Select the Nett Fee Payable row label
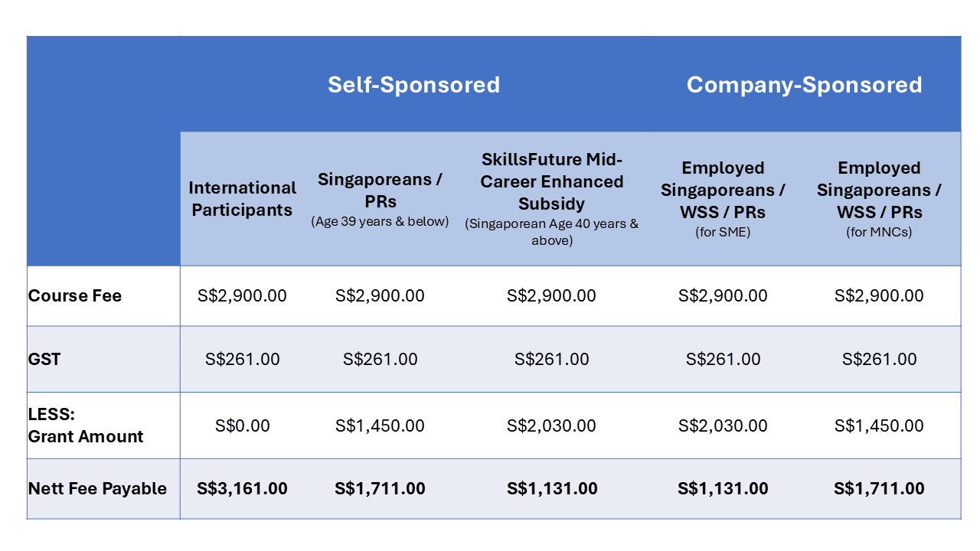Screen dimensions: 980x551 (x=97, y=489)
